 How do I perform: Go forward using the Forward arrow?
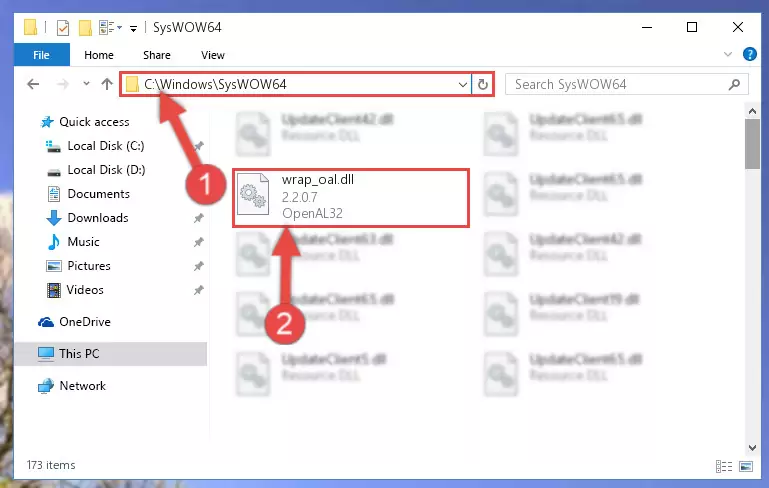(x=63, y=84)
